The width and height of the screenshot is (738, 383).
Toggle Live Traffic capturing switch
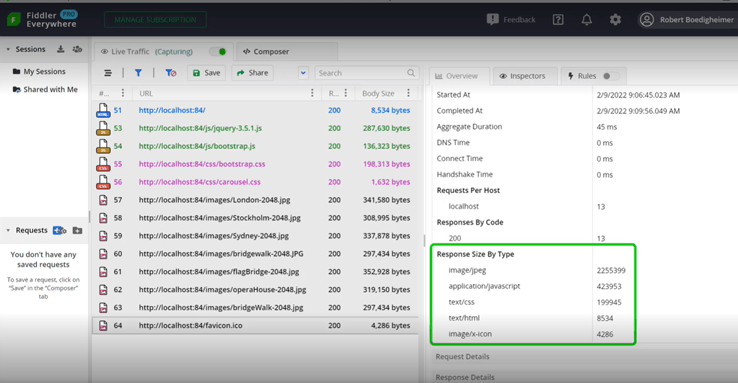tap(218, 51)
